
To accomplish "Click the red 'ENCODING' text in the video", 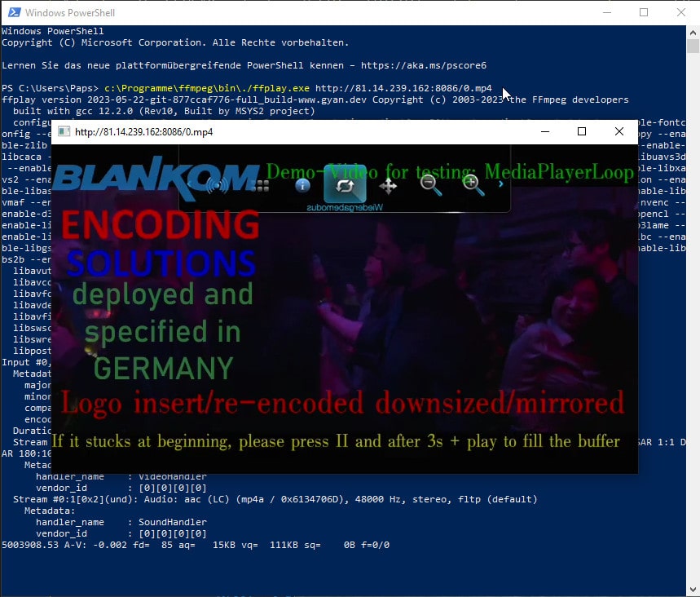I will pyautogui.click(x=160, y=224).
